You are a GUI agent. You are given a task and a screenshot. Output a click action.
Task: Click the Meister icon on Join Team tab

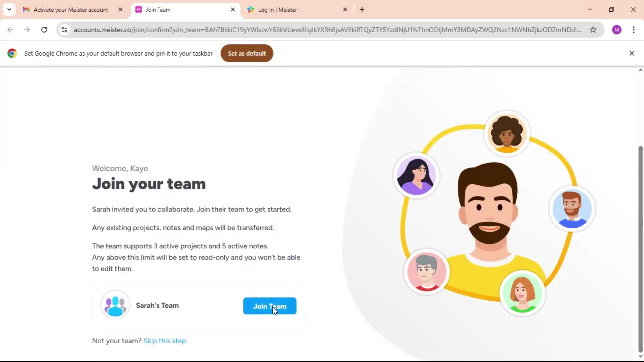click(139, 10)
